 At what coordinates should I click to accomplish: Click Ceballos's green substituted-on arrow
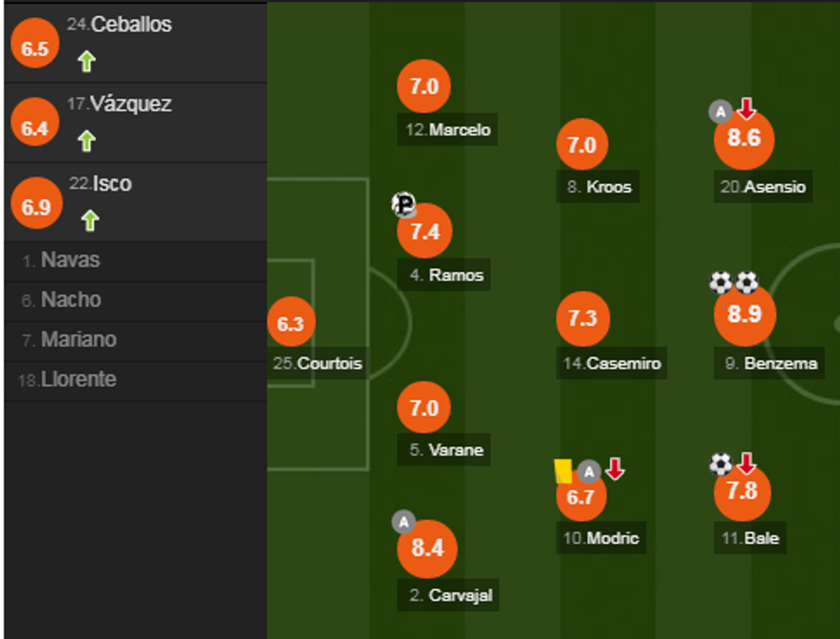(87, 62)
